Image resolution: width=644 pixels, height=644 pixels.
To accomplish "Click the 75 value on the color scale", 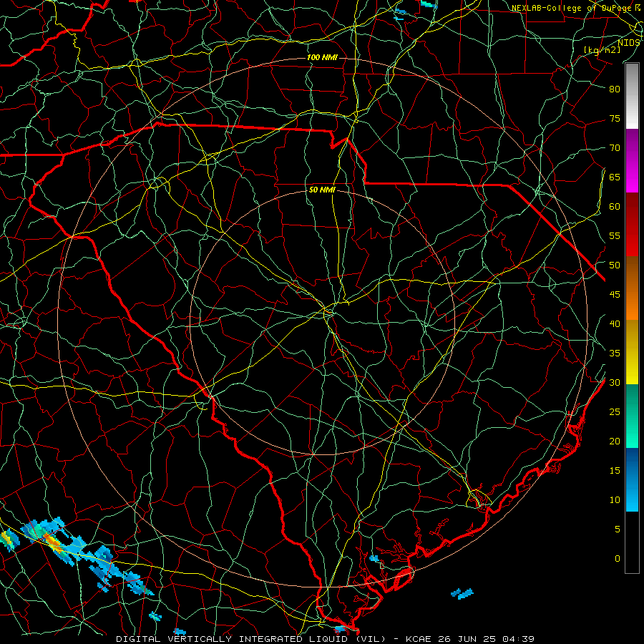I will pyautogui.click(x=615, y=119).
